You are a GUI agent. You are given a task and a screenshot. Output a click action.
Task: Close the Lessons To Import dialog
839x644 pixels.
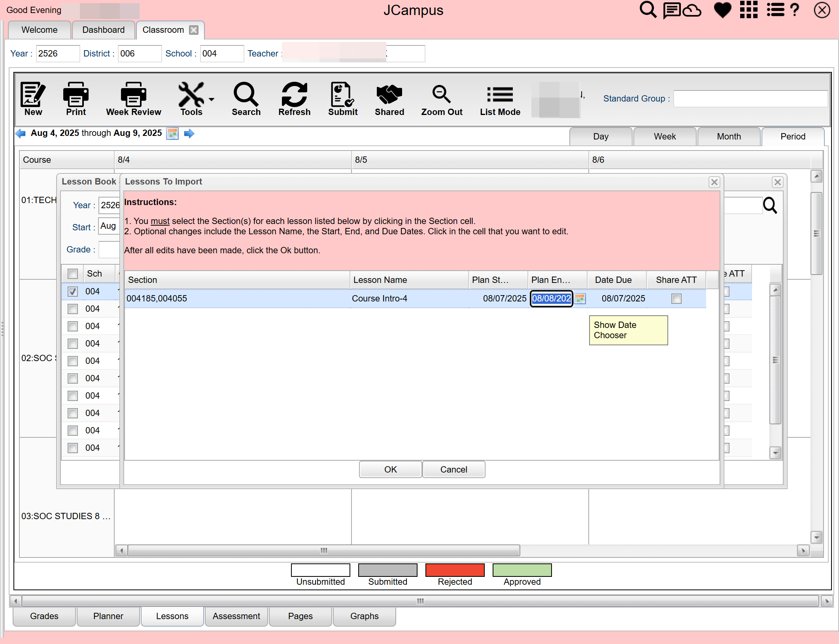(x=714, y=182)
